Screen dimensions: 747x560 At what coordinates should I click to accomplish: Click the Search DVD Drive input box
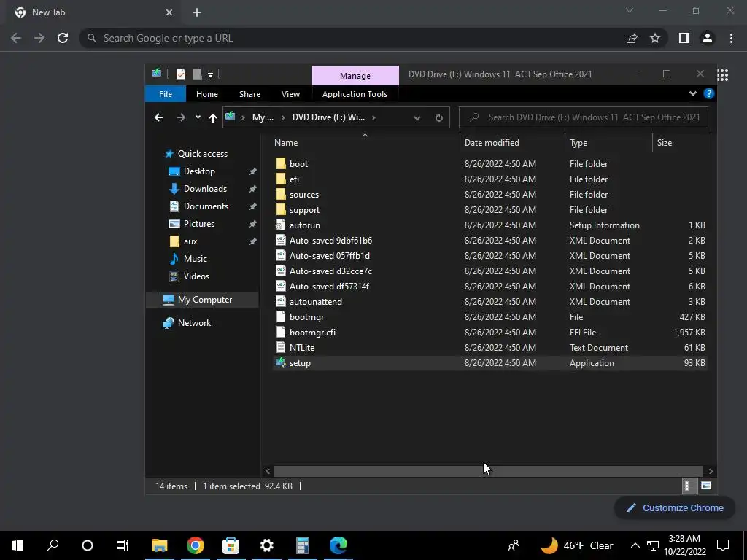pyautogui.click(x=583, y=117)
